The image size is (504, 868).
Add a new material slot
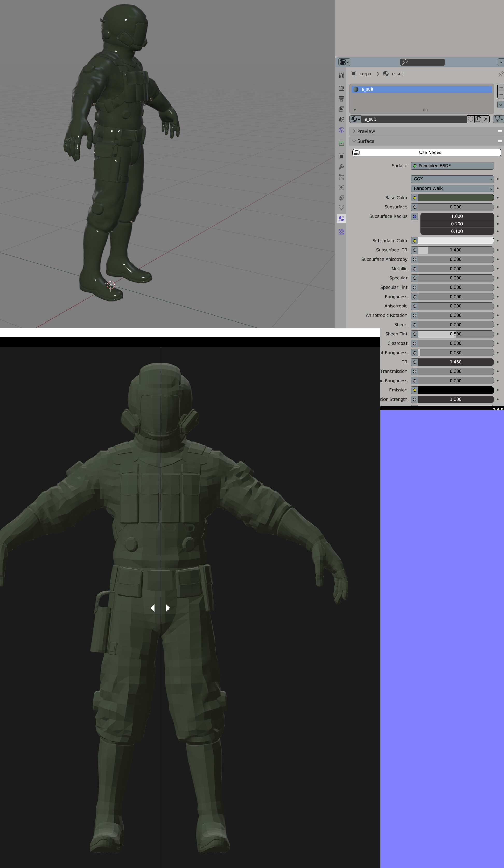coord(501,87)
